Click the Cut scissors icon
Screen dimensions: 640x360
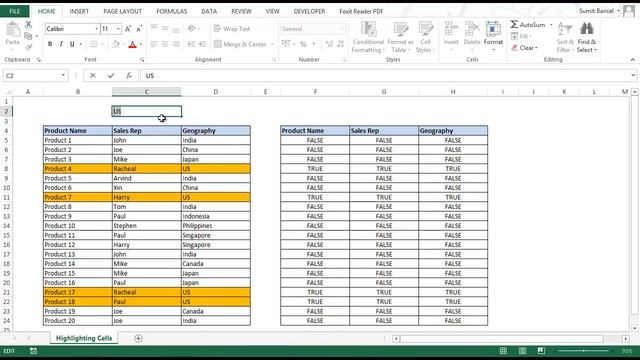tap(28, 25)
